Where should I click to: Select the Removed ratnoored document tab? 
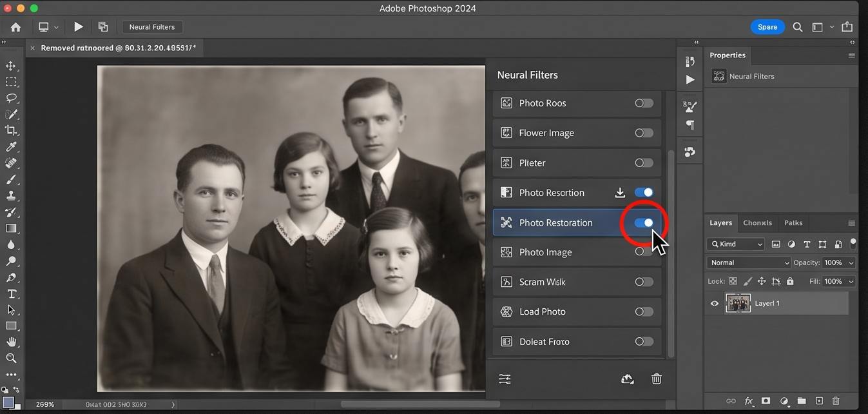coord(119,48)
